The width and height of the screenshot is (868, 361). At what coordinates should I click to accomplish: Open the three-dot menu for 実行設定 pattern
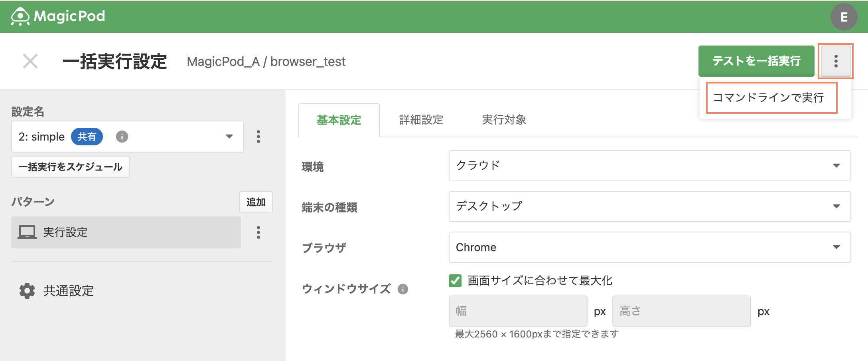coord(258,232)
